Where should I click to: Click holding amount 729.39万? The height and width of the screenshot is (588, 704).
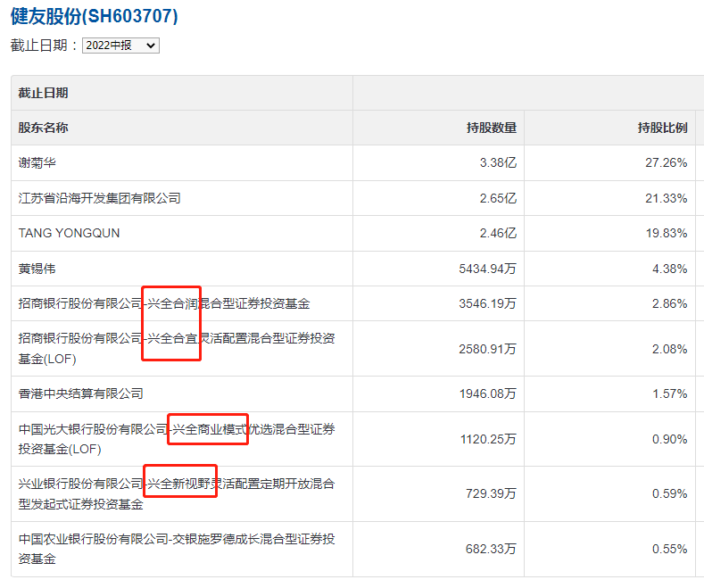click(491, 493)
